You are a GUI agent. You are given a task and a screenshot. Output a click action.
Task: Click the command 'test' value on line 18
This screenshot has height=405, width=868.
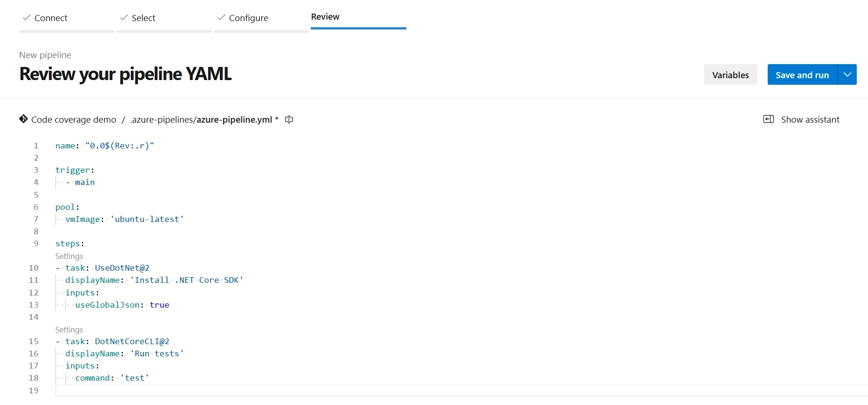tap(135, 378)
